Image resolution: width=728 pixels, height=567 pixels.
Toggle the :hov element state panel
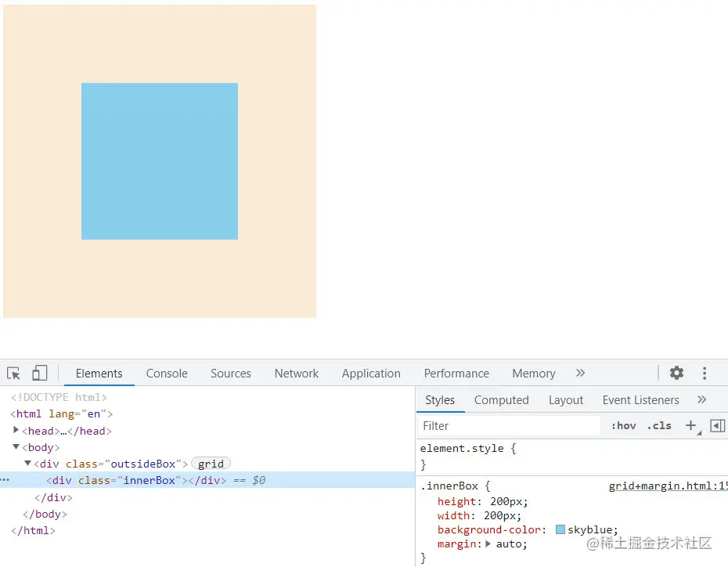click(624, 426)
